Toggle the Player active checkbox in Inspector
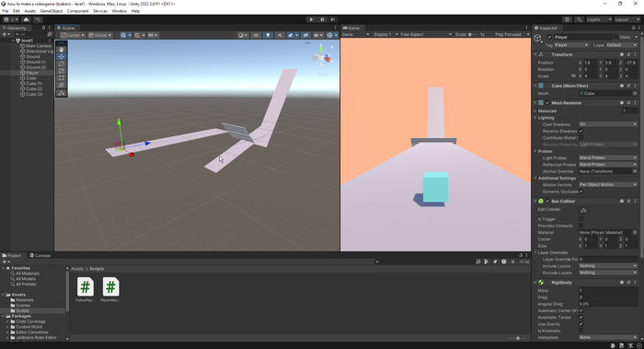This screenshot has height=349, width=644. 550,37
